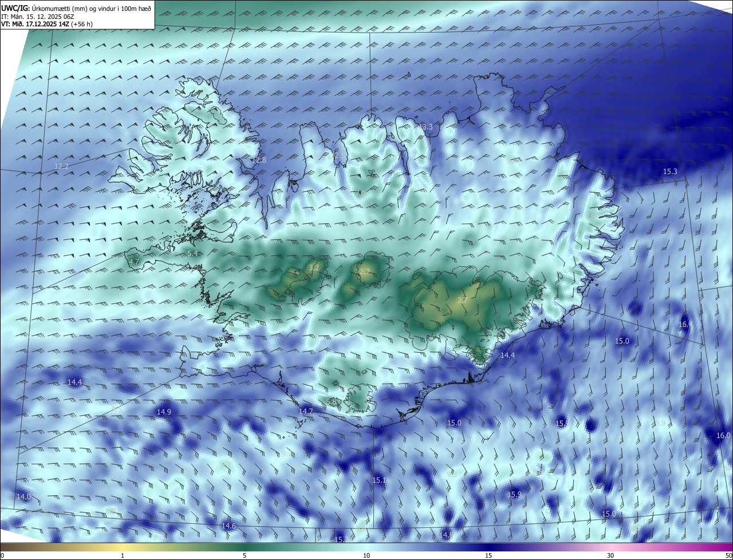Click the 3.2 value label on the map
733x560 pixels.
click(x=314, y=267)
